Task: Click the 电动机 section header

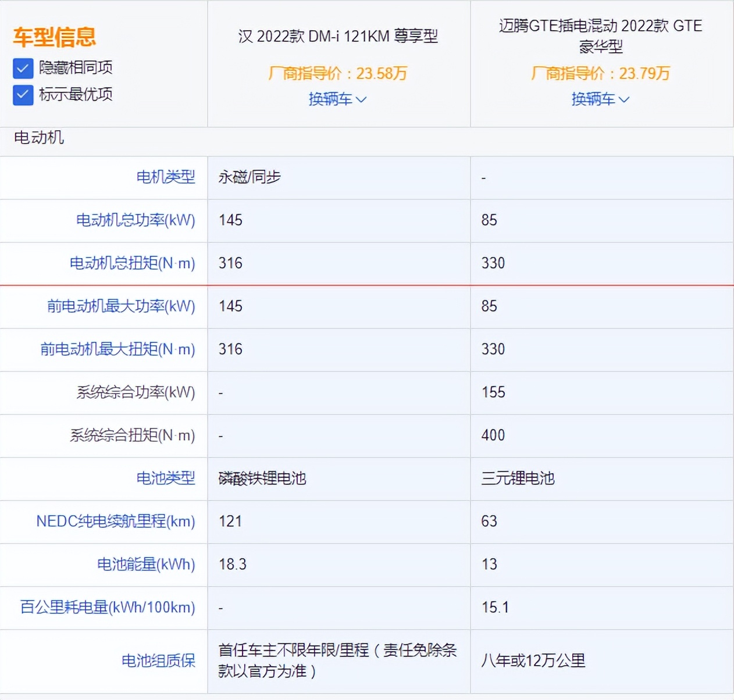Action: click(x=40, y=139)
